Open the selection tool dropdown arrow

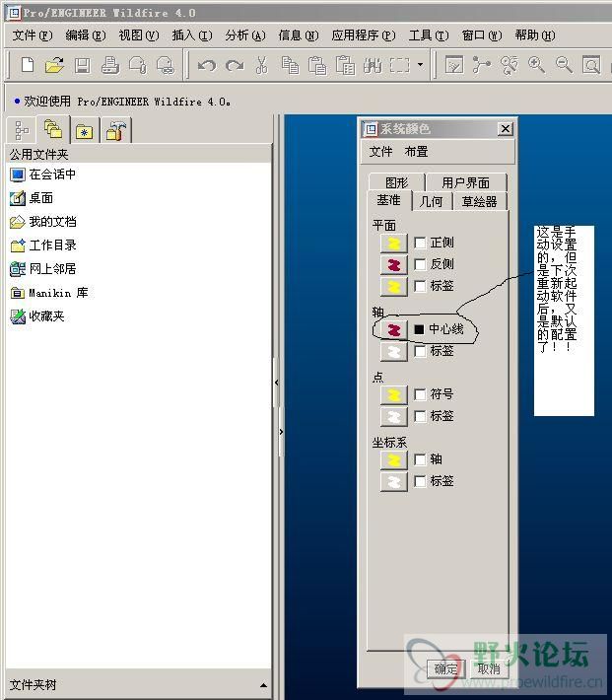[420, 65]
